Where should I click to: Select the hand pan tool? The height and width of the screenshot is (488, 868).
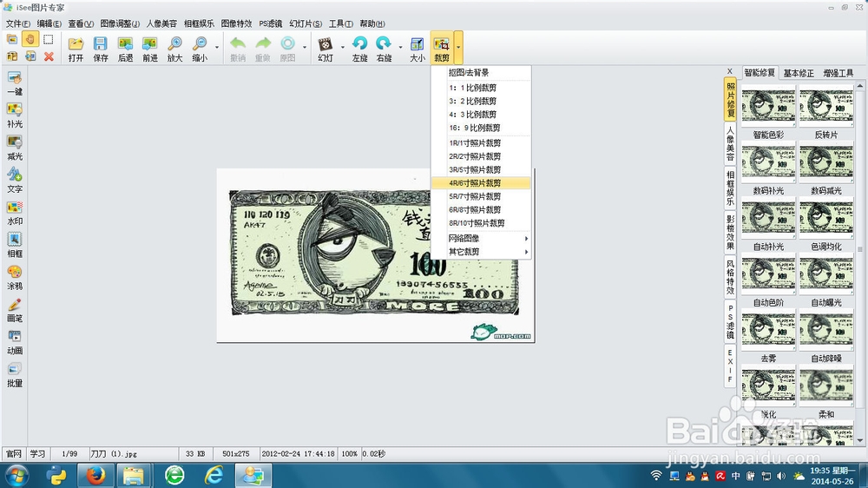30,39
